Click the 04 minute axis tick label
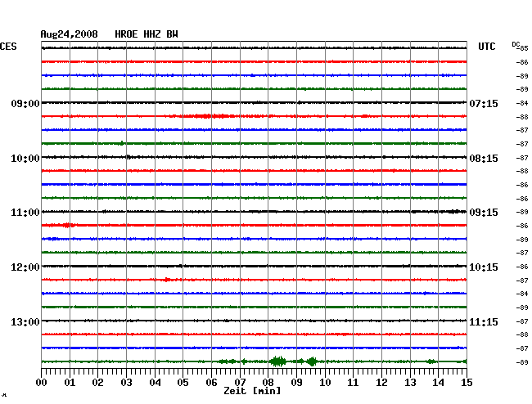The width and height of the screenshot is (532, 404). click(155, 383)
